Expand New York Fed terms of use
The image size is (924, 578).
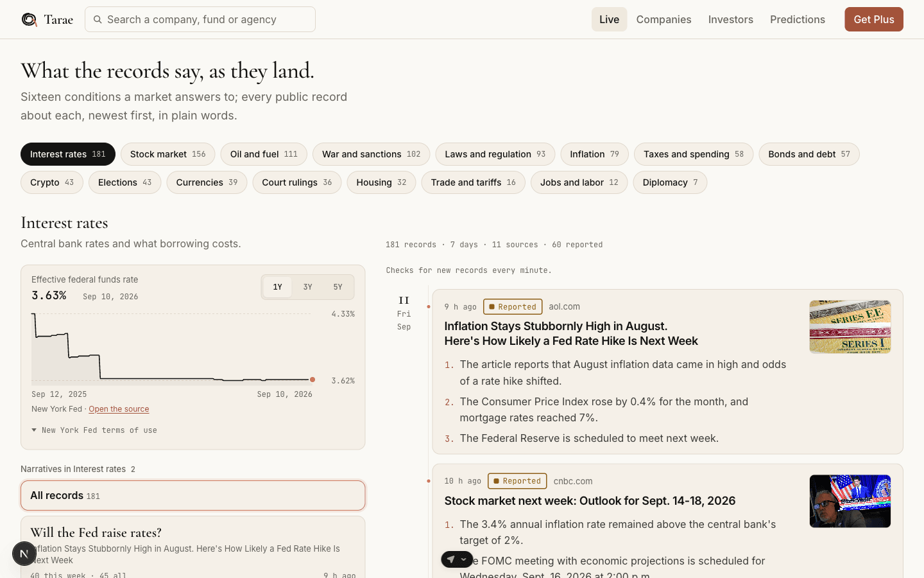94,430
